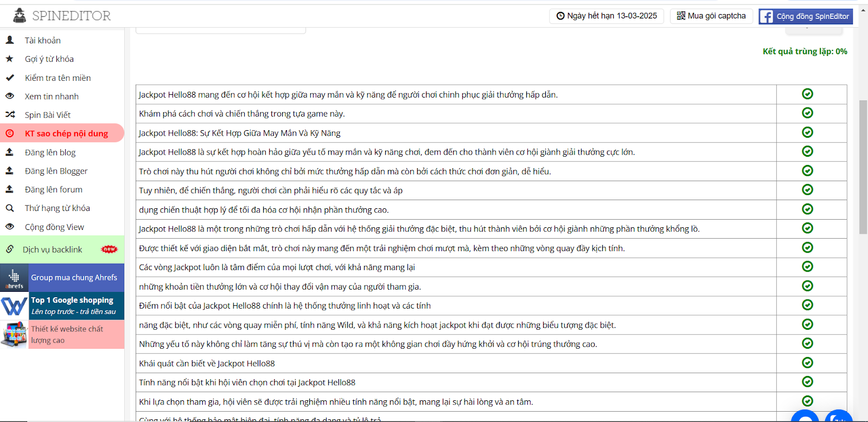The width and height of the screenshot is (868, 422).
Task: Click the star icon for Gợi ý từ khóa
Action: pos(10,59)
